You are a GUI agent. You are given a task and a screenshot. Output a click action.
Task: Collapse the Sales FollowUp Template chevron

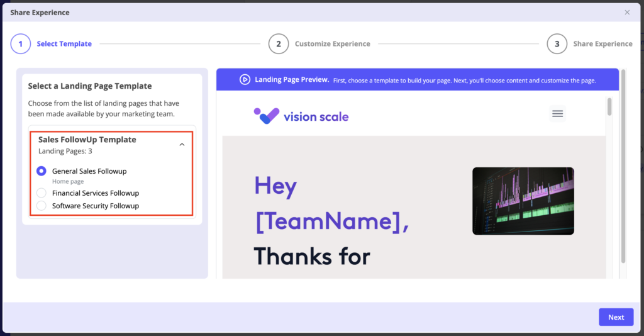click(182, 145)
